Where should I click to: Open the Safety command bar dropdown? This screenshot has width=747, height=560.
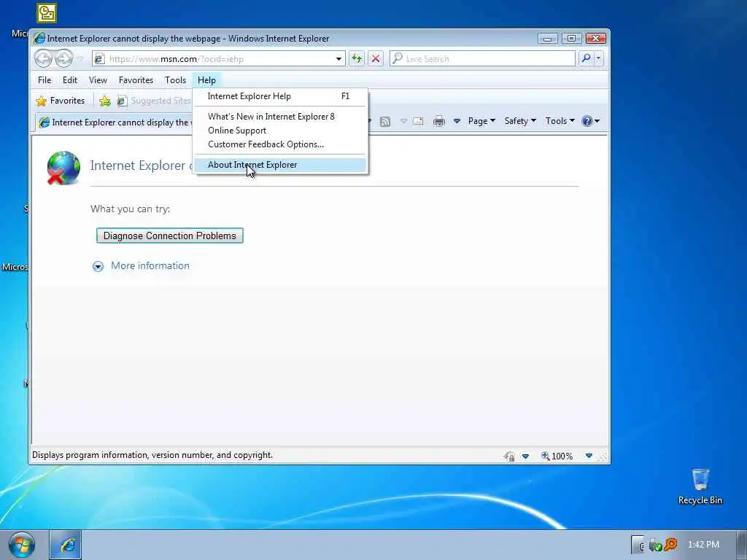coord(519,121)
